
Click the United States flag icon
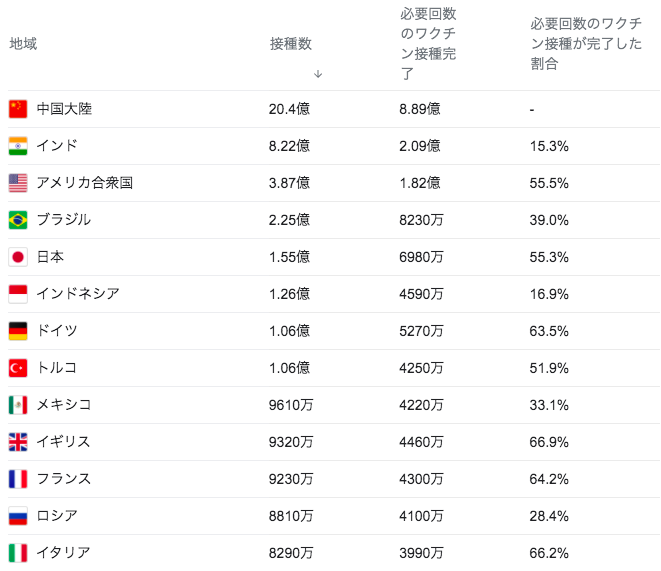tap(18, 183)
